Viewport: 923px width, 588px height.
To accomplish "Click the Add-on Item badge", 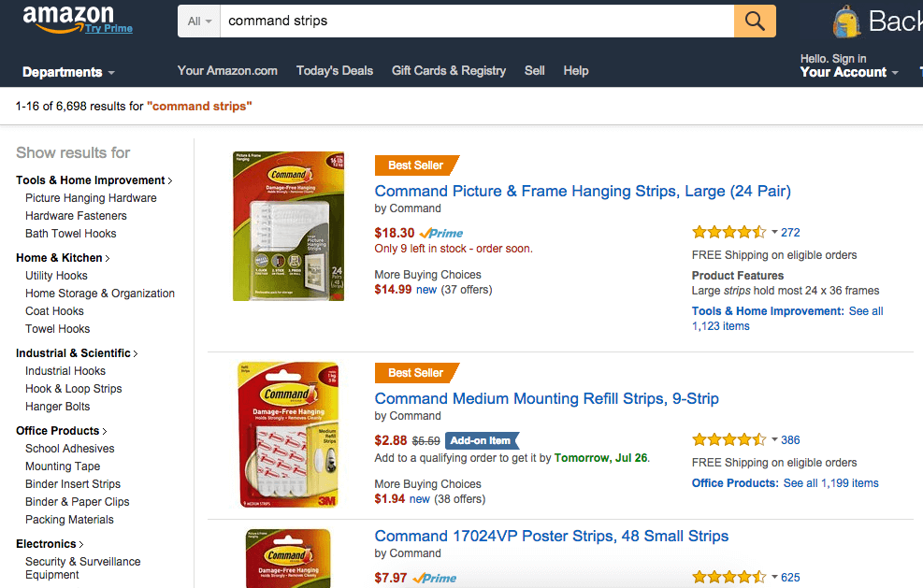I will pyautogui.click(x=483, y=440).
